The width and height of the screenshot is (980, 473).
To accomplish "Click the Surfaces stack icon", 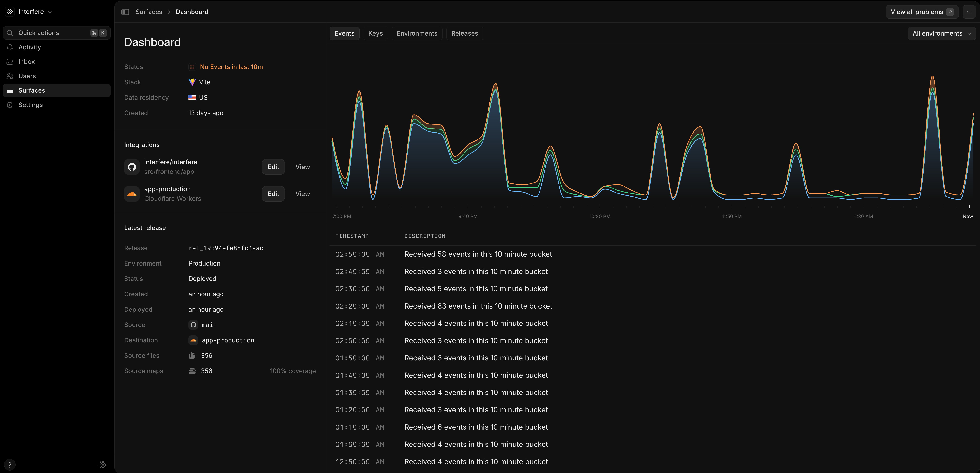I will pos(10,91).
